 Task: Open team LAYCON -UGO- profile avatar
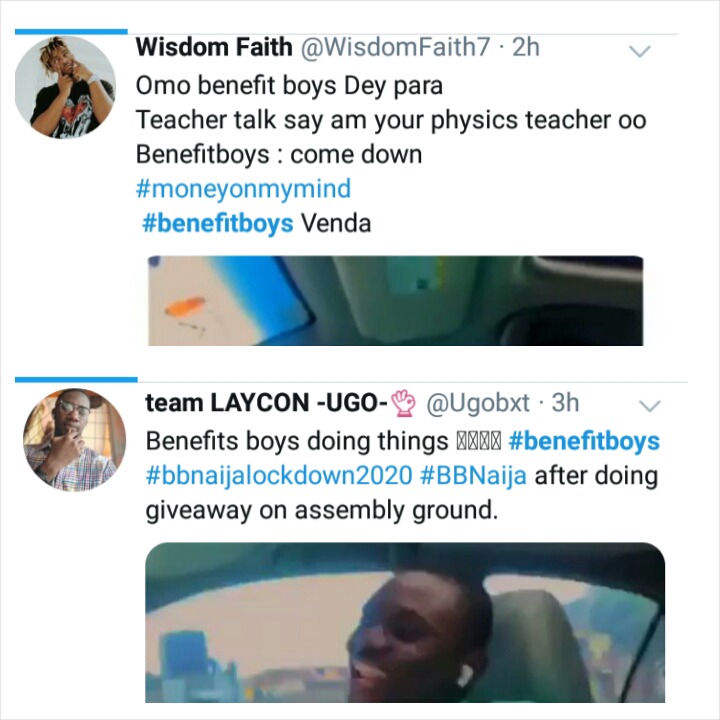click(74, 440)
